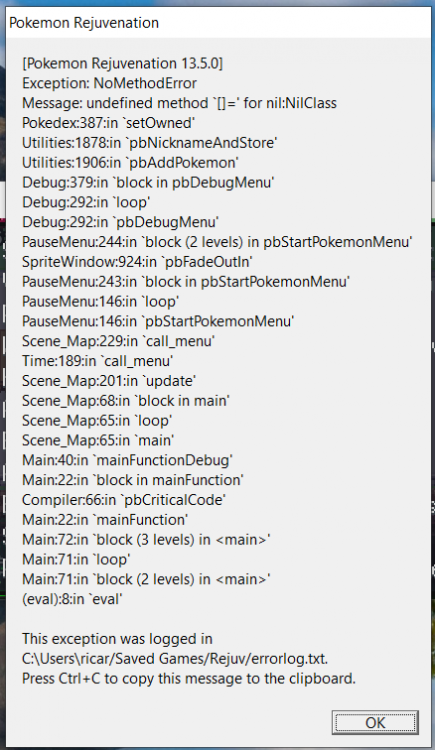
Task: Click the Compiler:66 pbCriticalCode line
Action: click(x=124, y=500)
